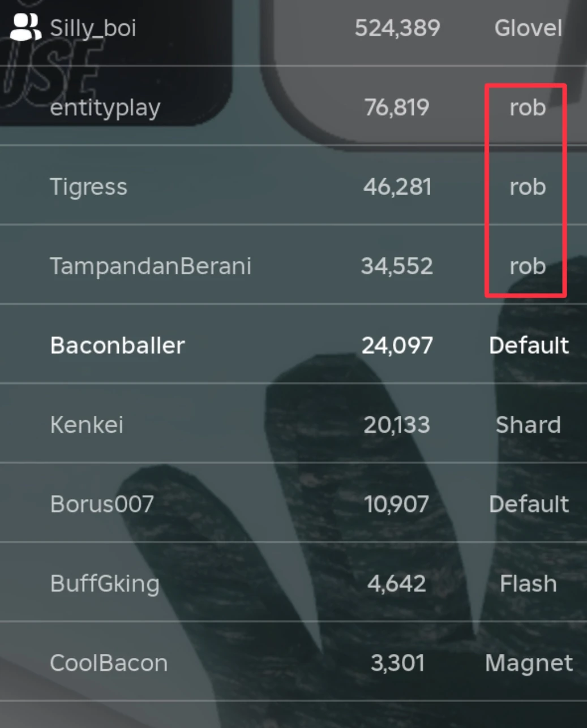Click Silly_boi's score of 524,389
This screenshot has height=728, width=587.
397,28
